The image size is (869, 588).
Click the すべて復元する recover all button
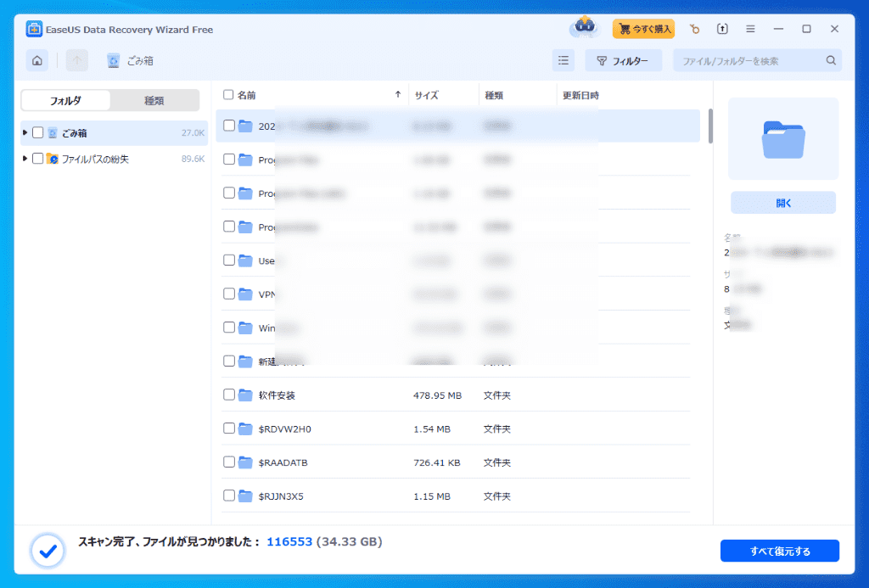pos(780,551)
